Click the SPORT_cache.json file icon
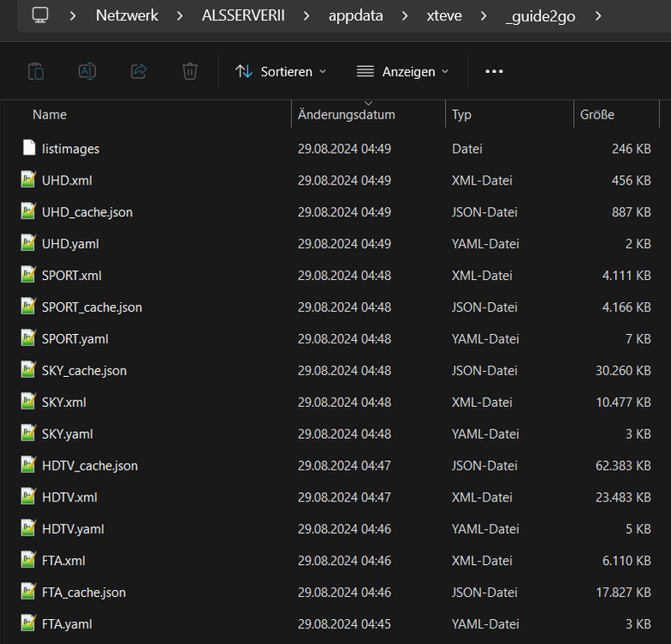Image resolution: width=671 pixels, height=644 pixels. pyautogui.click(x=28, y=307)
